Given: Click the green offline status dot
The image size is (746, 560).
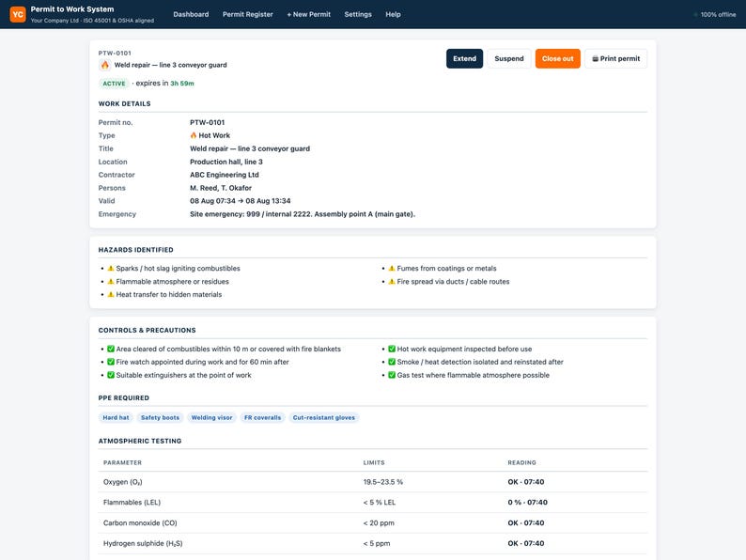Looking at the screenshot, I should (695, 15).
